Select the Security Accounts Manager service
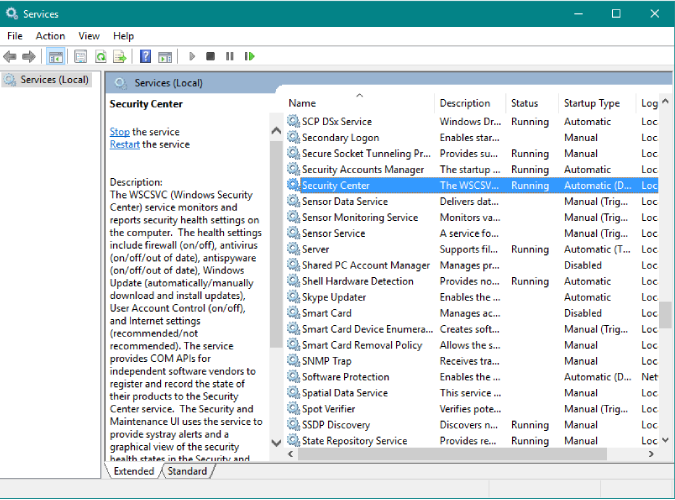This screenshot has height=500, width=675. 472,169
